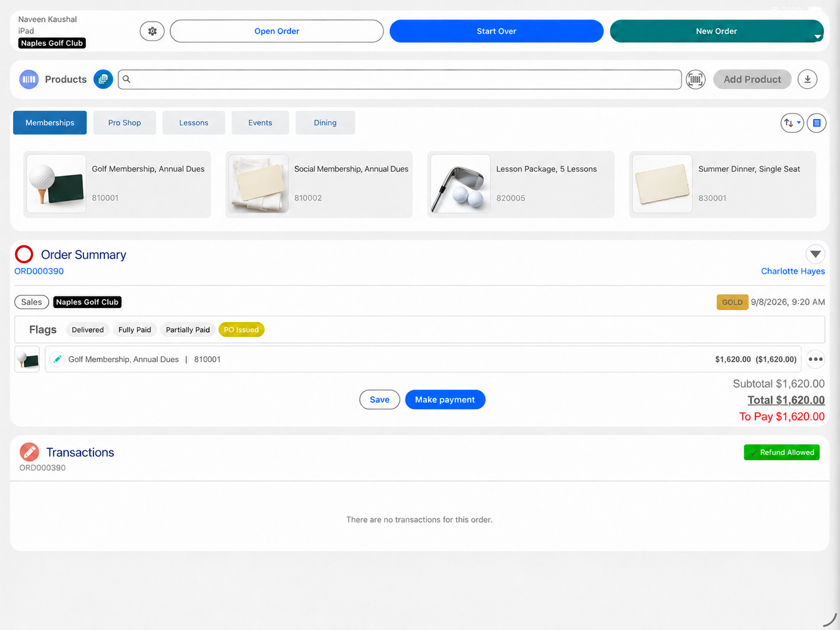Click the download icon beside Add Product
This screenshot has width=840, height=630.
click(x=808, y=79)
